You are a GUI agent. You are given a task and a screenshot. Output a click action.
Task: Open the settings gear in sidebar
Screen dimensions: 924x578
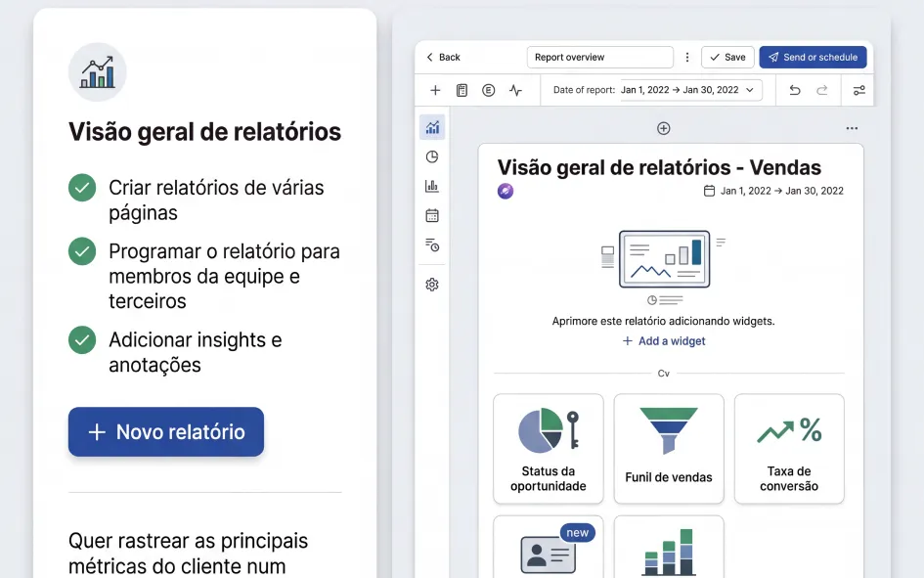pos(432,285)
